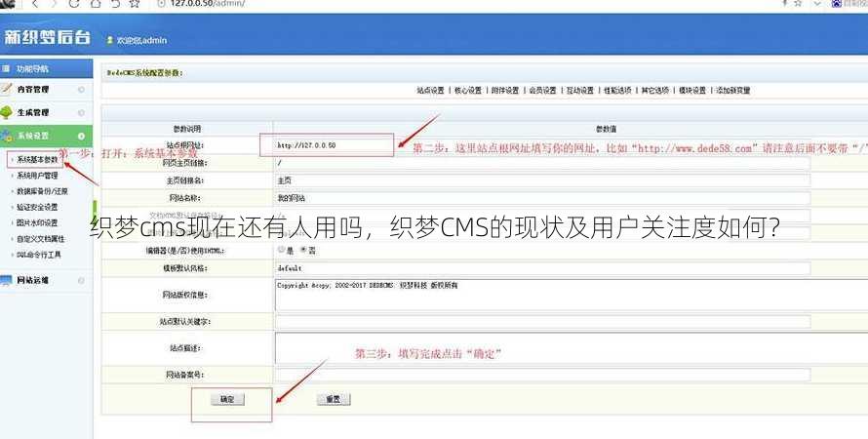
Task: Switch to the 性能选项 tab
Action: coord(617,90)
